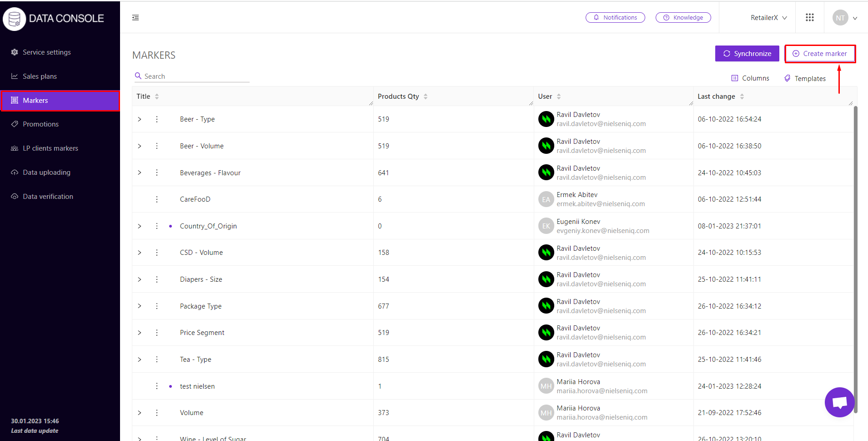Open marker Templates

pos(805,78)
